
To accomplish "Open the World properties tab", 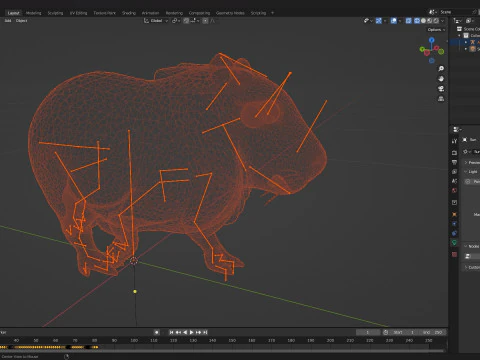I will click(454, 191).
